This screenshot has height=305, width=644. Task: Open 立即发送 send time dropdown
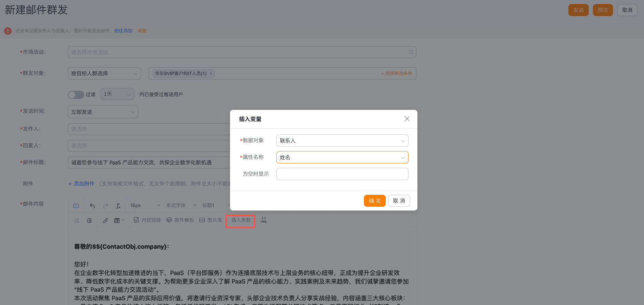click(x=103, y=112)
